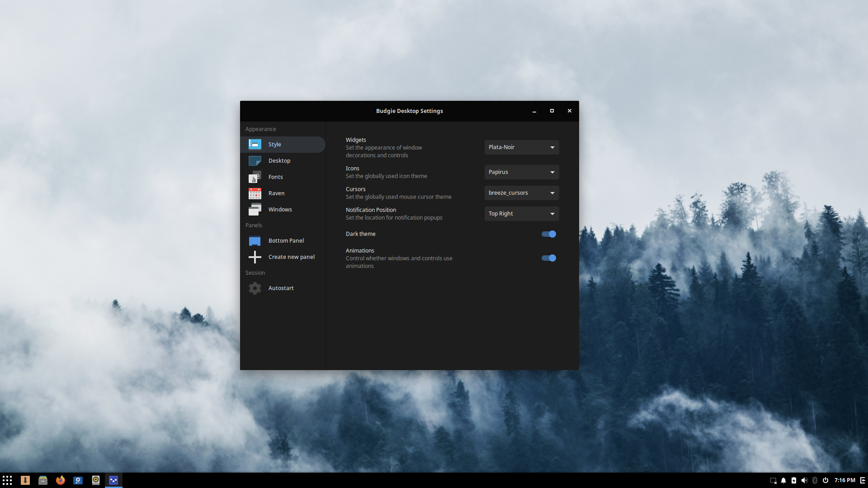
Task: Go to the Windows sidebar entry
Action: coord(283,210)
